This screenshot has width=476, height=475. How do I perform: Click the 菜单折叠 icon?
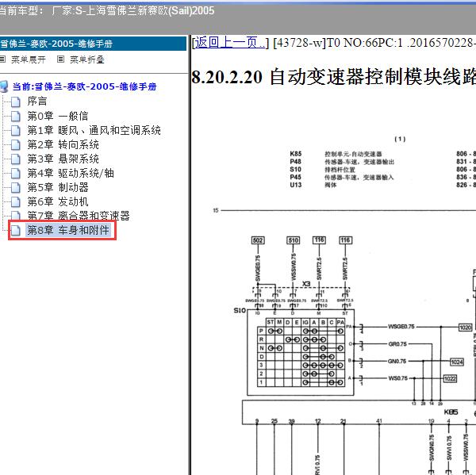click(x=61, y=59)
